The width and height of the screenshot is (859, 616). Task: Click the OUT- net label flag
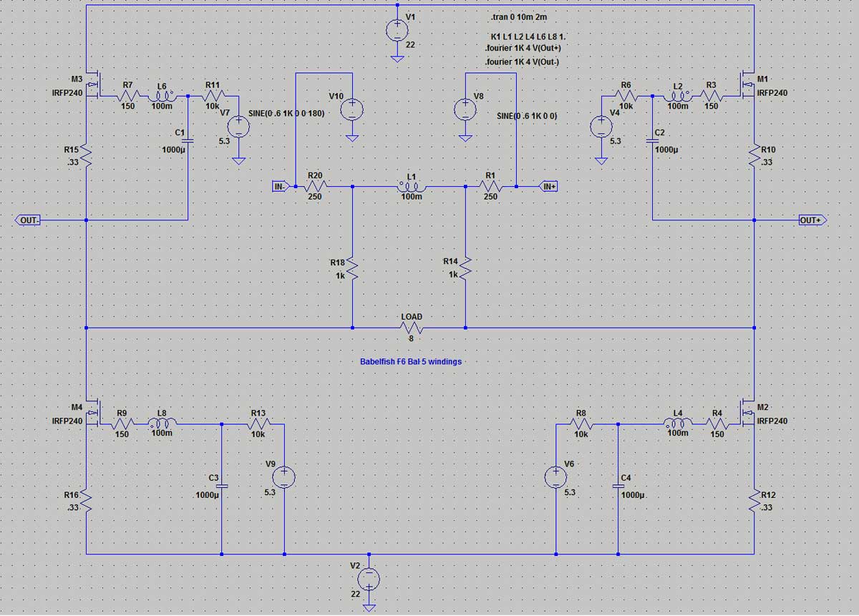tap(27, 220)
